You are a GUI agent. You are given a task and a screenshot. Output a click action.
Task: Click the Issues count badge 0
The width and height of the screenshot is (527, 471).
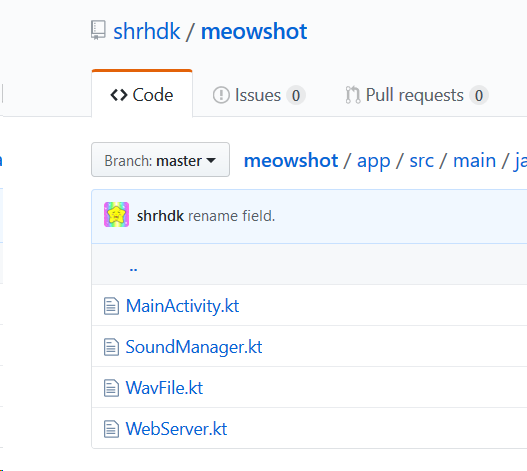pos(296,95)
